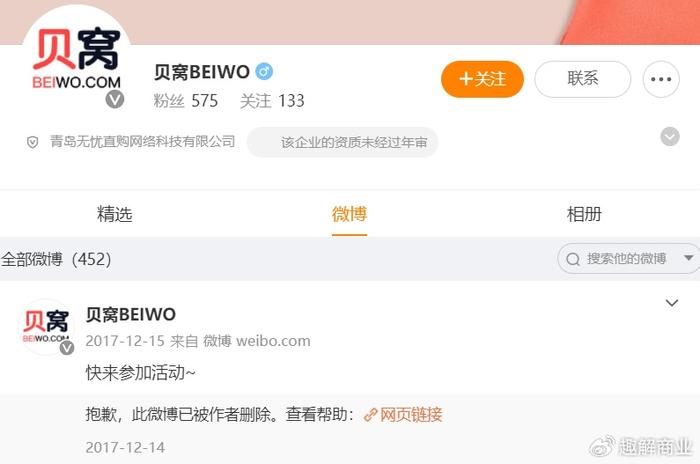Click the 粉丝 575 followers count
700x464 pixels.
click(x=185, y=101)
